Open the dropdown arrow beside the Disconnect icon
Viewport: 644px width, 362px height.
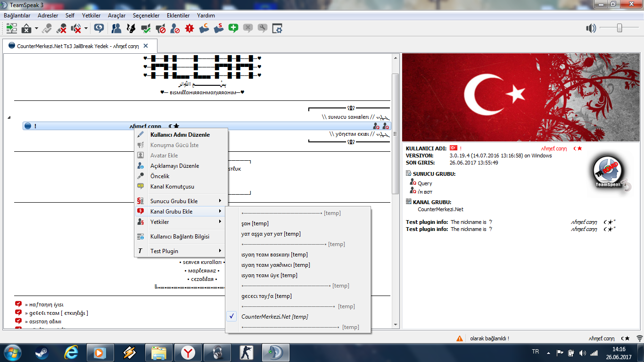(x=36, y=29)
